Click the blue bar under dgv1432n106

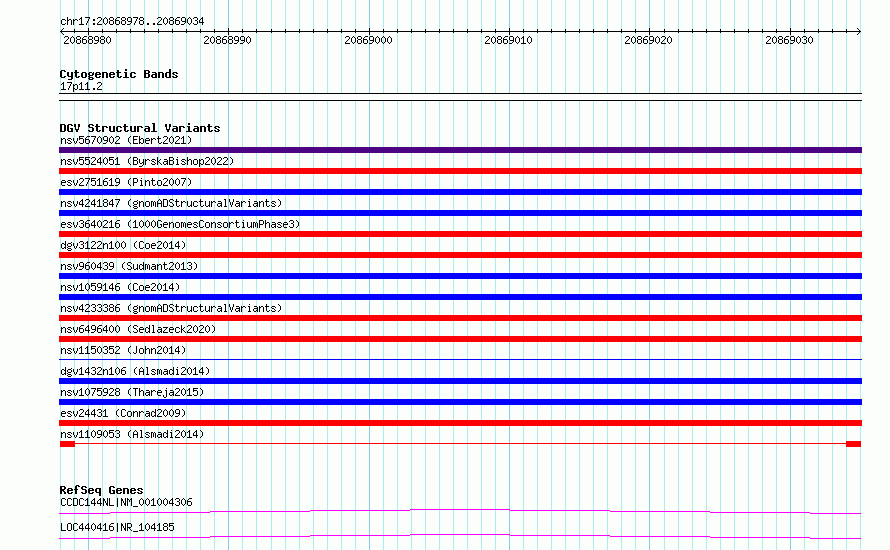coord(460,381)
